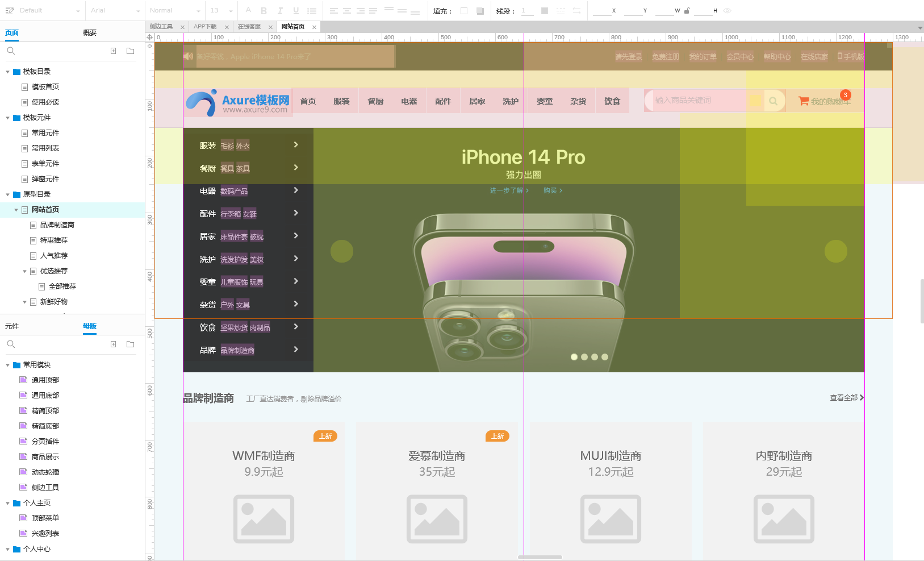The image size is (924, 561).
Task: Collapse the 模板目录 folder
Action: pyautogui.click(x=8, y=72)
